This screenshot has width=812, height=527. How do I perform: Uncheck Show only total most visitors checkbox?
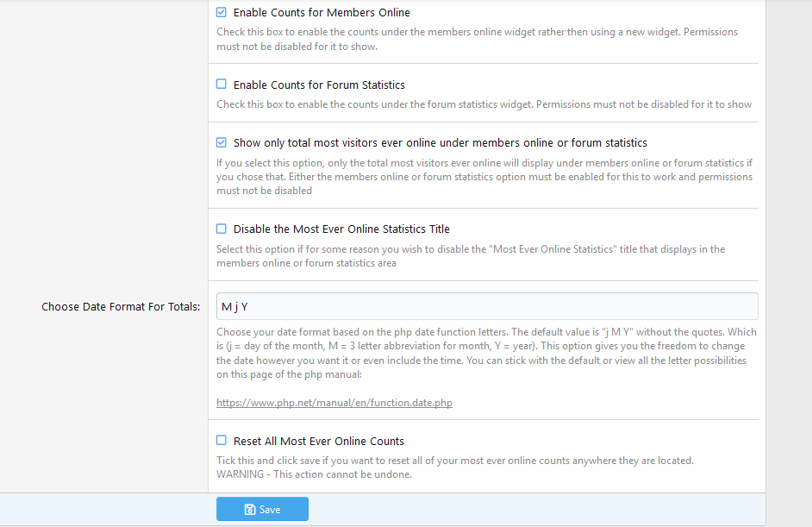[x=222, y=142]
